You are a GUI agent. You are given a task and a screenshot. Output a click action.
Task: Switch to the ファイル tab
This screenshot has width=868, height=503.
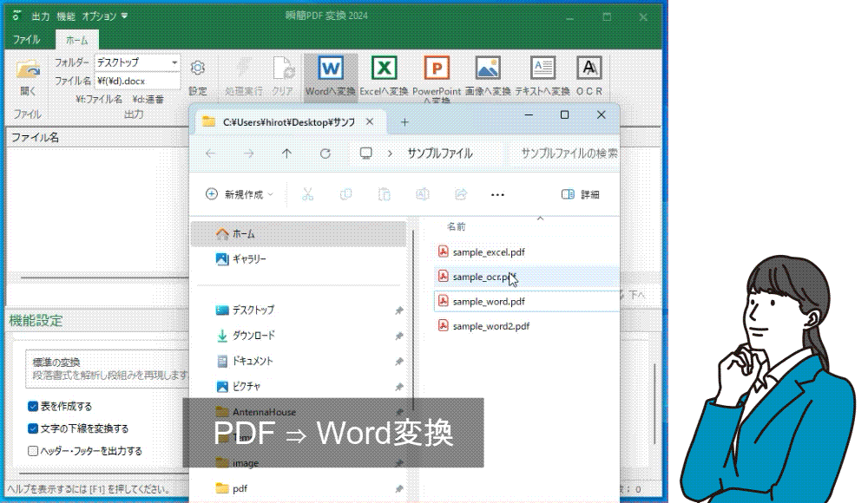27,39
